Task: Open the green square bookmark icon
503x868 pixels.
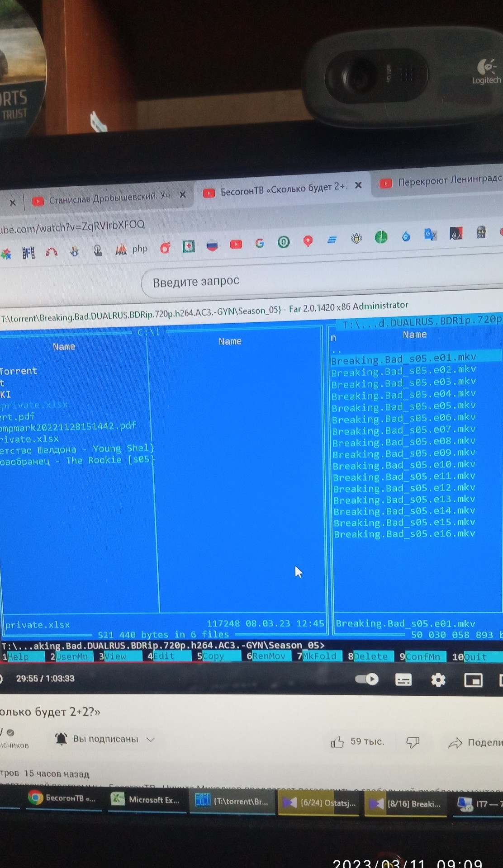Action: pos(189,246)
